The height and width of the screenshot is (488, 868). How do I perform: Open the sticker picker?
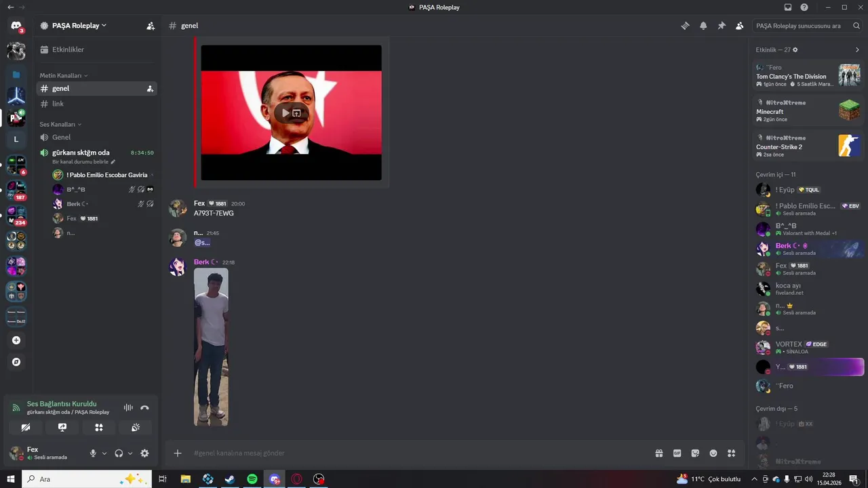pos(695,453)
